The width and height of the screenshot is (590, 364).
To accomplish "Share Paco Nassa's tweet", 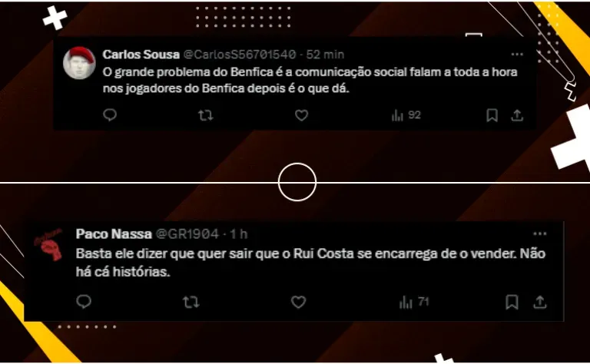I will point(540,302).
